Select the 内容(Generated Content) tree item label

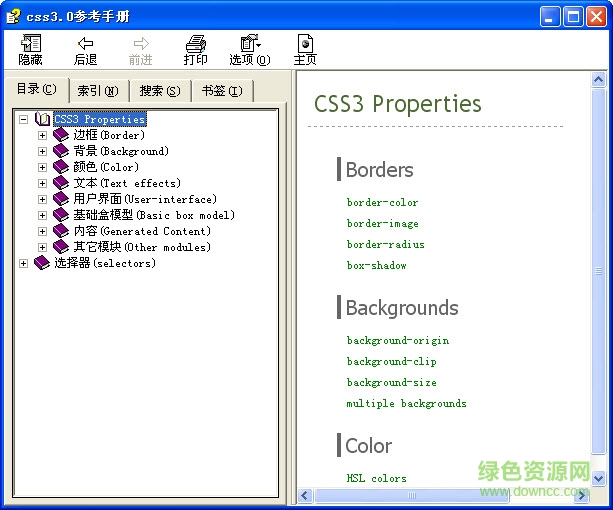[142, 231]
